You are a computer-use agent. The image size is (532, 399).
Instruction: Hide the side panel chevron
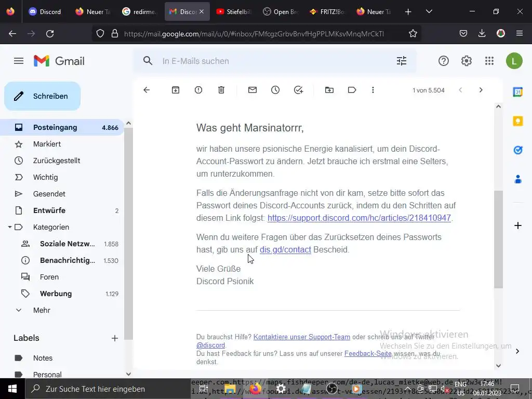[517, 351]
